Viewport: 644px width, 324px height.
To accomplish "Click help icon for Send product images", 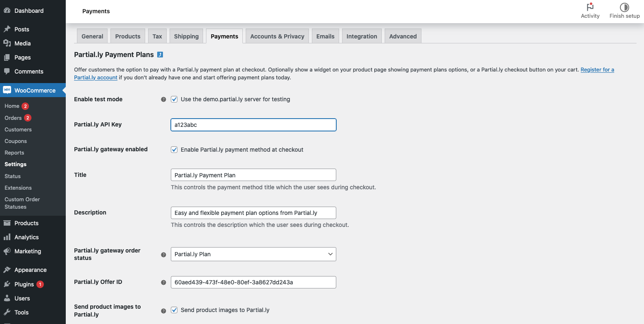I will (x=163, y=311).
